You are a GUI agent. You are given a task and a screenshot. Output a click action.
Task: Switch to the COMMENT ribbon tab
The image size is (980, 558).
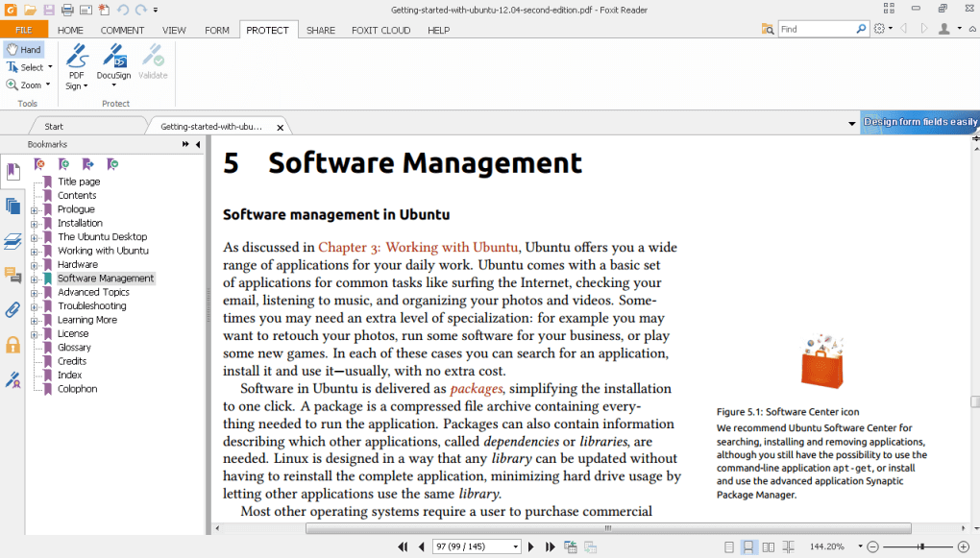pos(122,30)
